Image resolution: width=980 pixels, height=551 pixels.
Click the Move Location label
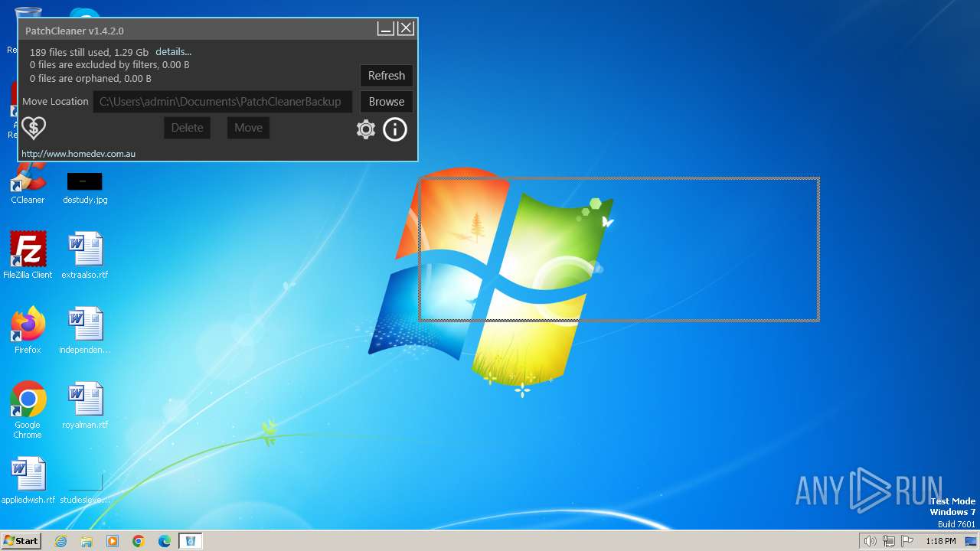[55, 102]
